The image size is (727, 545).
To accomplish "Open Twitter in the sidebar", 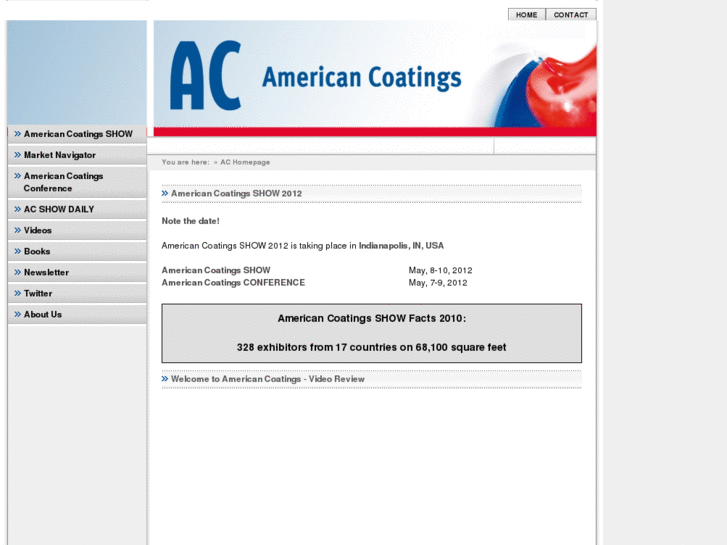I will pyautogui.click(x=77, y=293).
